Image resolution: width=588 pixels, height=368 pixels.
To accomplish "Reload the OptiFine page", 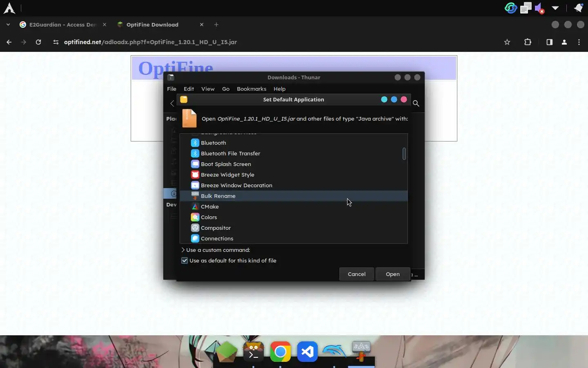I will 38,42.
